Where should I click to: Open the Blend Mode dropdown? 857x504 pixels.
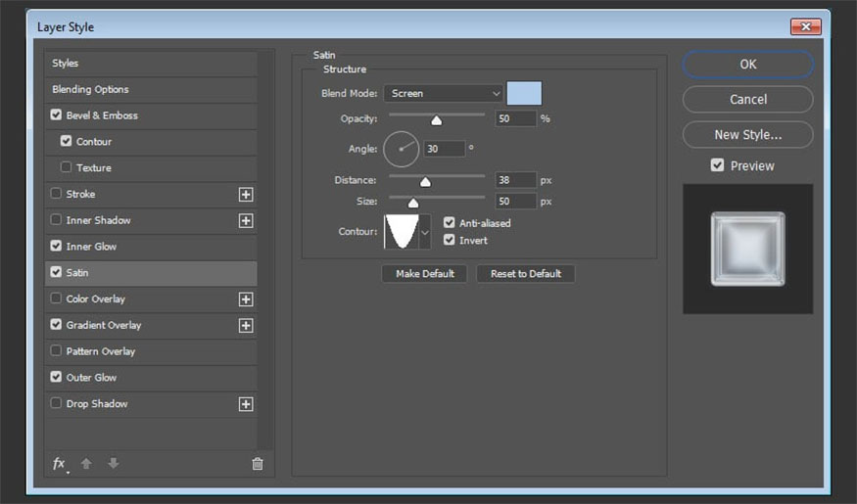pos(443,94)
